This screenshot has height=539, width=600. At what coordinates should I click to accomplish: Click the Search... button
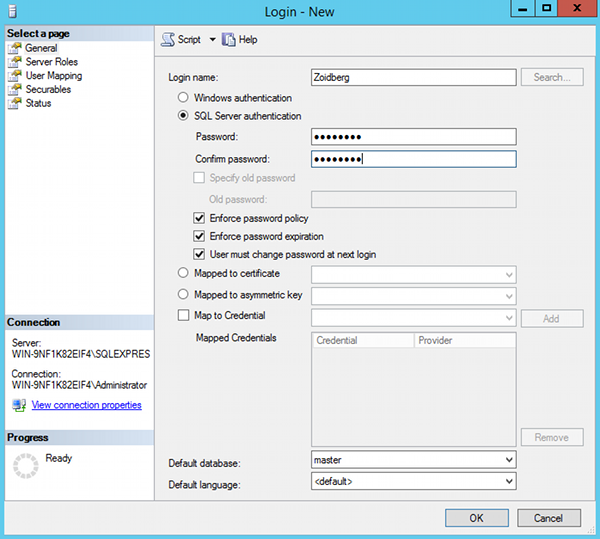click(x=552, y=77)
